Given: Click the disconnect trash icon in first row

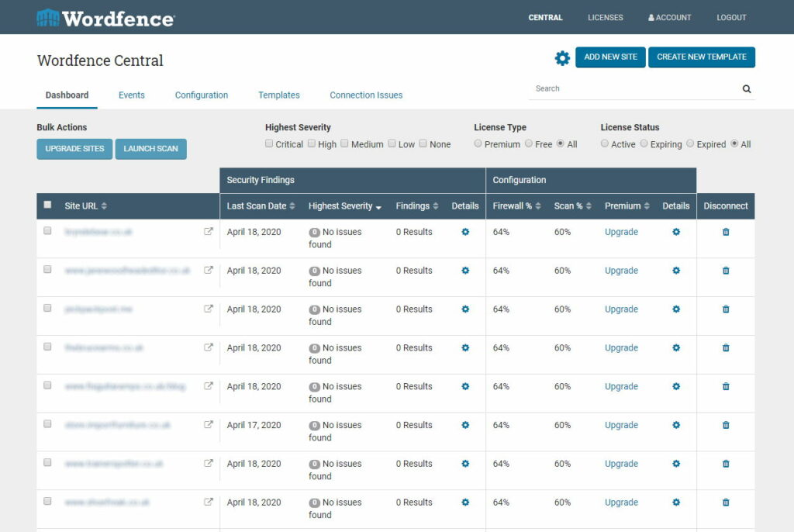Looking at the screenshot, I should pyautogui.click(x=726, y=232).
